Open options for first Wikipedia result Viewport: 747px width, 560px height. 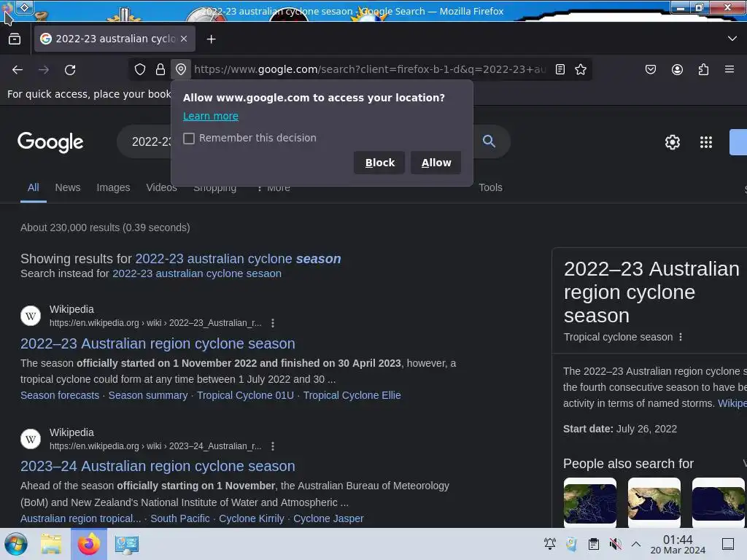tap(273, 323)
